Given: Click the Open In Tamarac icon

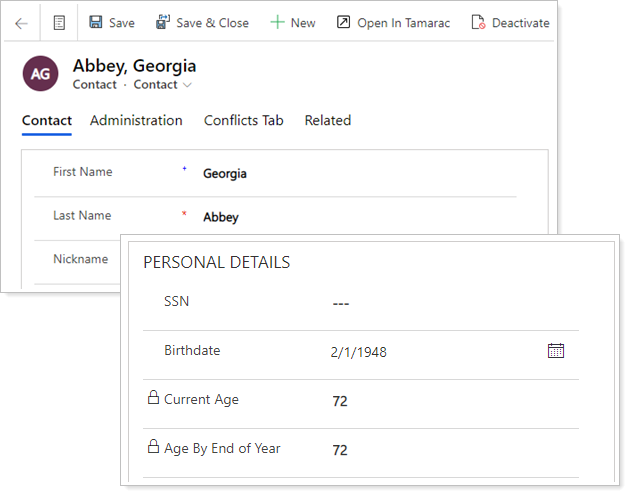Looking at the screenshot, I should [343, 22].
